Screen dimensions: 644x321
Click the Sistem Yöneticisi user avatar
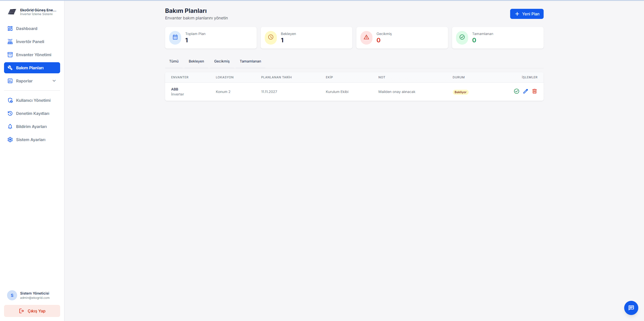tap(12, 295)
